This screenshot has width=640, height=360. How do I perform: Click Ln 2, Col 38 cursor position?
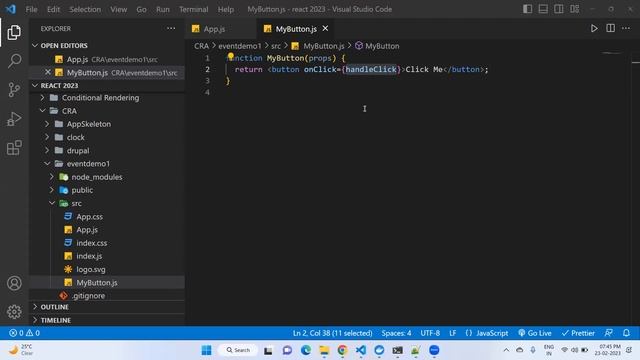332,333
